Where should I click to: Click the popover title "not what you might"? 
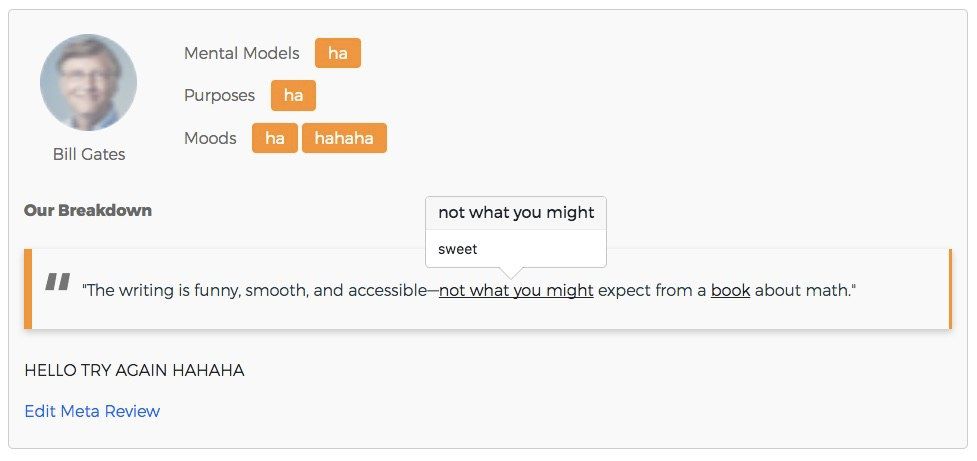point(516,213)
